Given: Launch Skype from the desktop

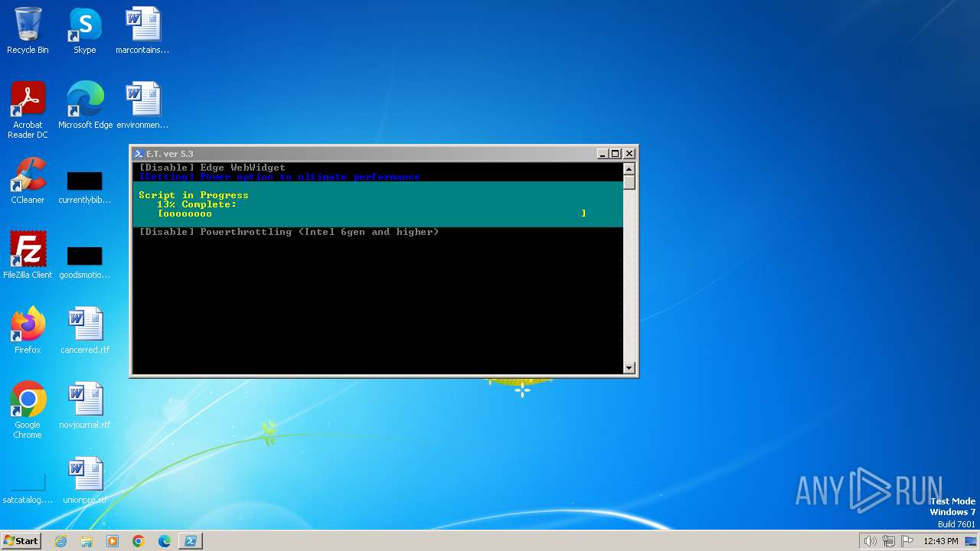Looking at the screenshot, I should (x=84, y=31).
